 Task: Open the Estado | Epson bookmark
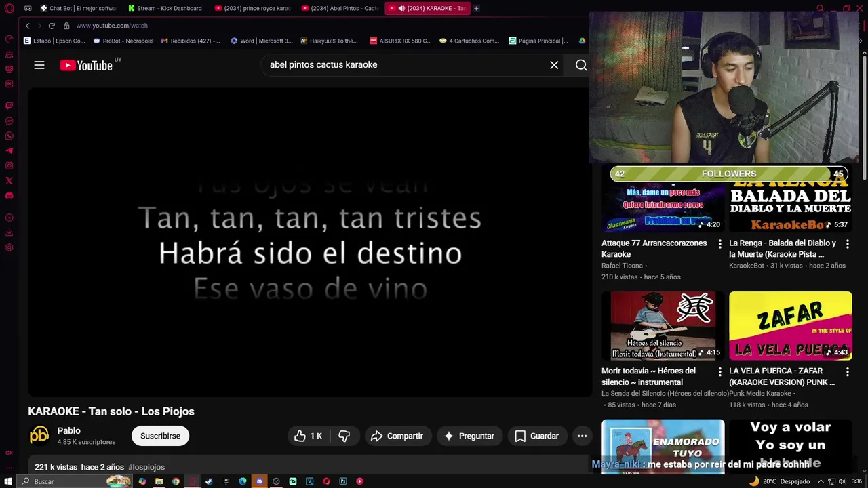coord(54,41)
